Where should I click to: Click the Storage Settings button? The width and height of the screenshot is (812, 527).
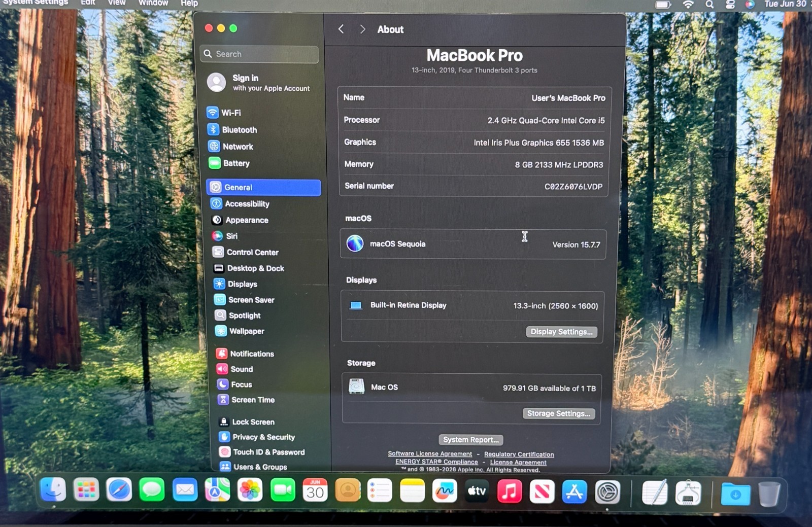click(558, 413)
